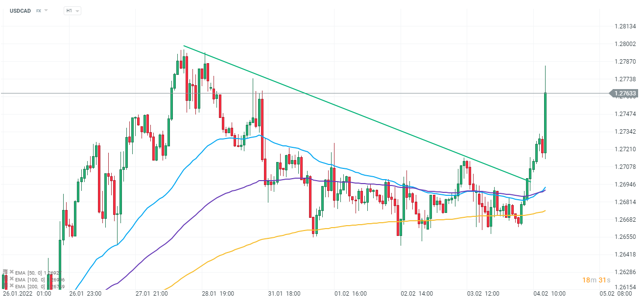The image size is (644, 302).
Task: Open the H1 timeframe dropdown
Action: pos(72,10)
